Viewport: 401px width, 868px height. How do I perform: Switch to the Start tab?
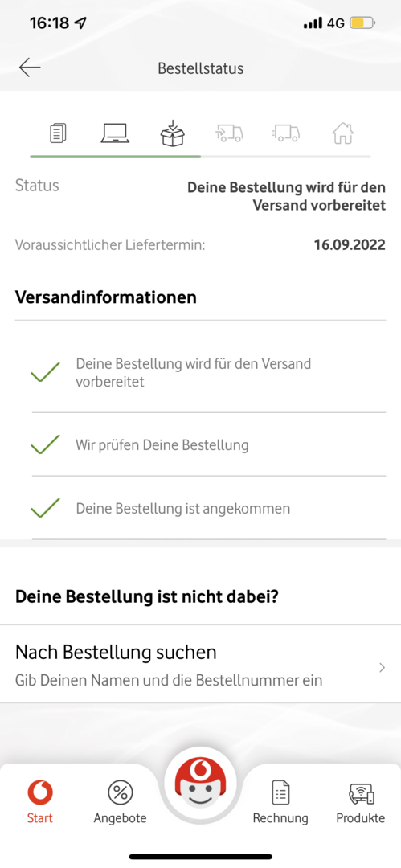[40, 800]
